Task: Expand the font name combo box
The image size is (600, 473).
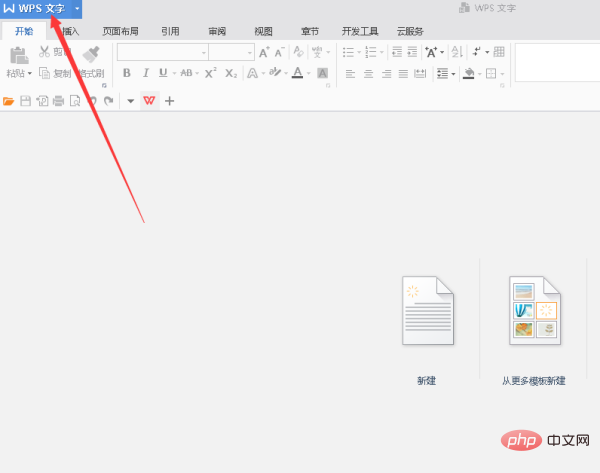Action: [201, 52]
